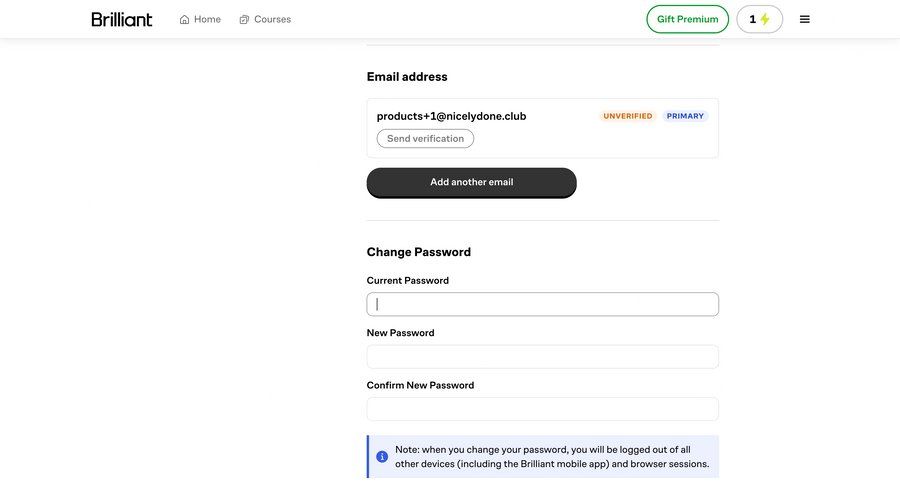This screenshot has height=484, width=900.
Task: Click the Courses stacked-cards icon
Action: pos(244,19)
